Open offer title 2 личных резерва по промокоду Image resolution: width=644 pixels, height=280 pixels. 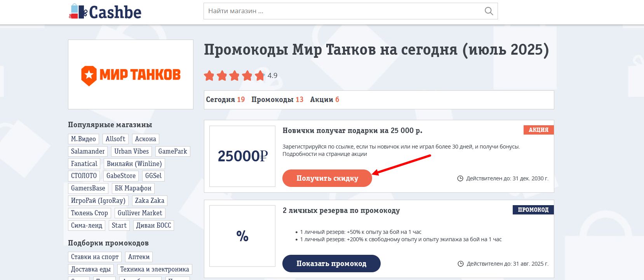click(341, 211)
